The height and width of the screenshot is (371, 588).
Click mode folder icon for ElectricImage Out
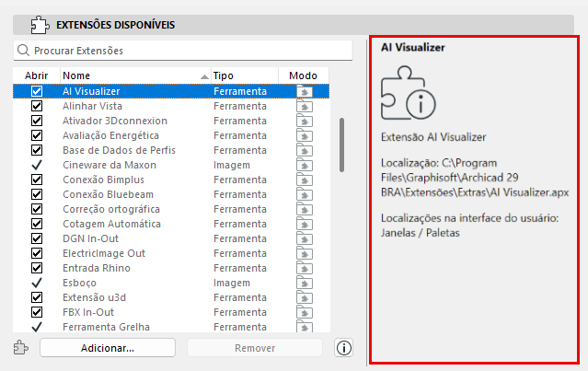tap(305, 253)
